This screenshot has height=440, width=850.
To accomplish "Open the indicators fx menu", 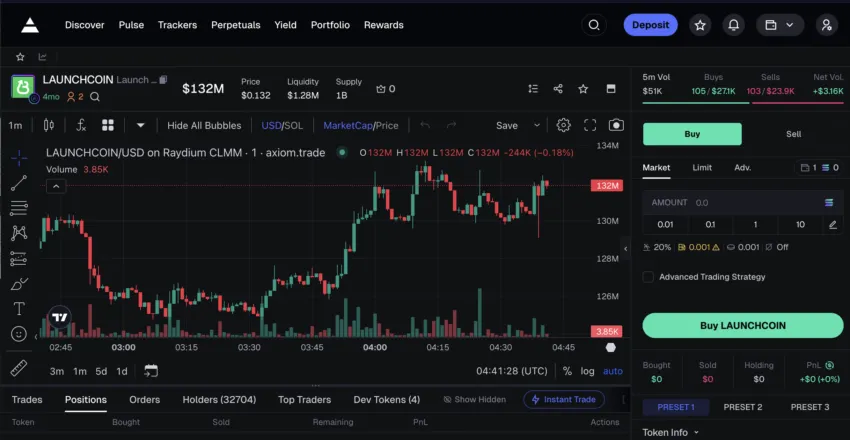I will click(81, 125).
